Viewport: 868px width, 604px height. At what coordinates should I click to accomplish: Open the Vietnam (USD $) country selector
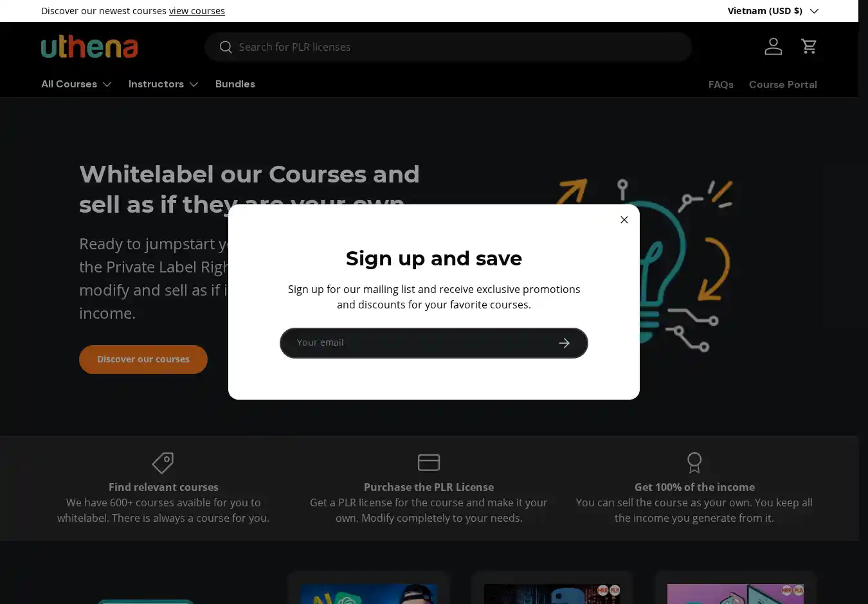pyautogui.click(x=773, y=11)
